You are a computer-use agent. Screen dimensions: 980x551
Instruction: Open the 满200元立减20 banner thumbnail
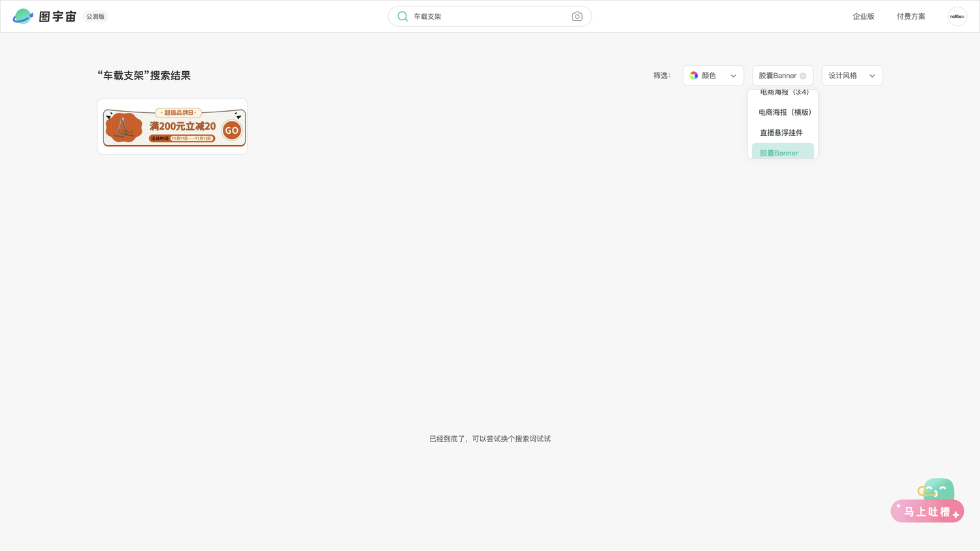click(x=172, y=127)
